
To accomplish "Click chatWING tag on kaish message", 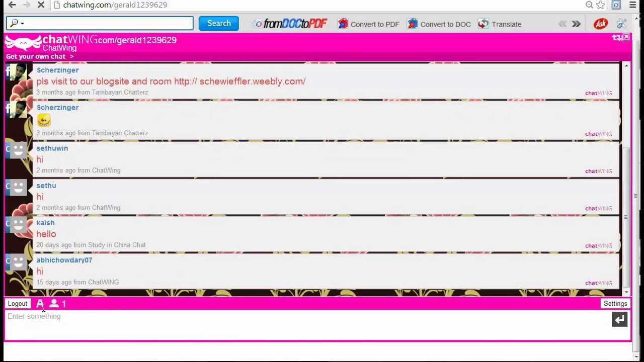I will [x=598, y=245].
